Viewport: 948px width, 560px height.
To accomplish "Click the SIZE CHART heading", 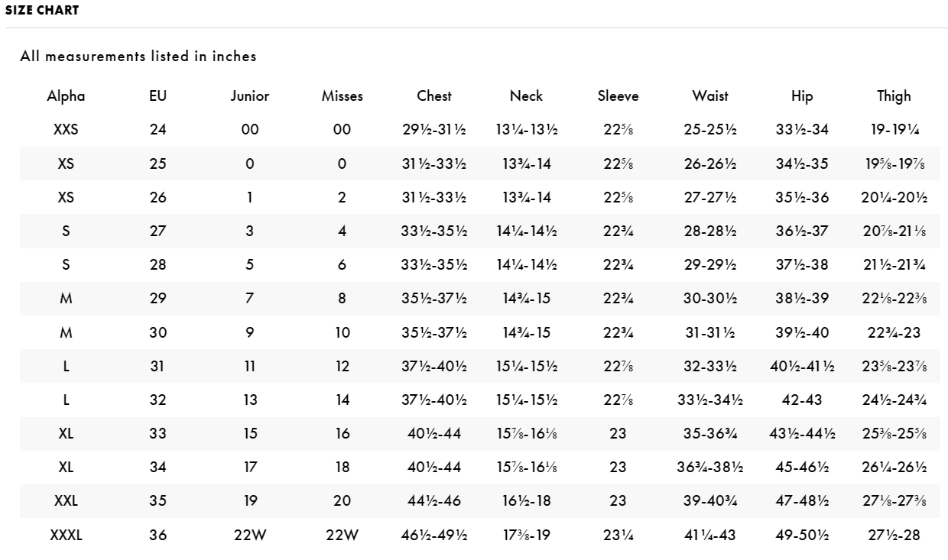I will click(x=42, y=11).
